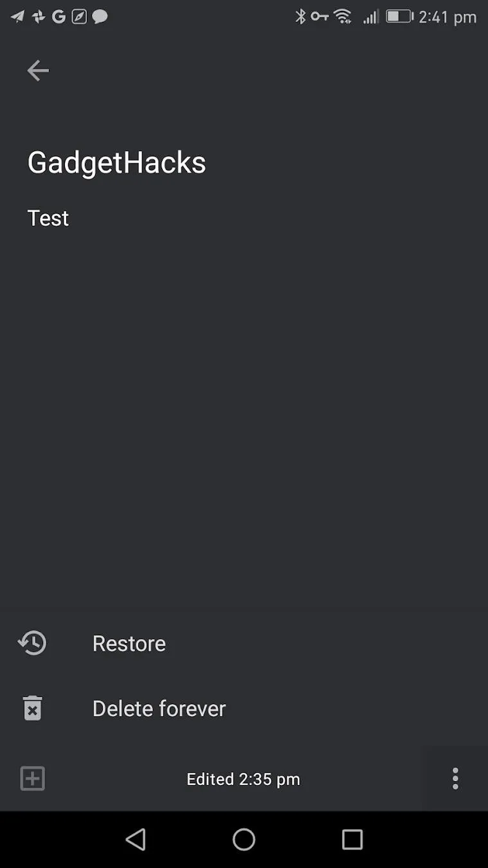
Task: Click the Restore clock icon
Action: 32,643
